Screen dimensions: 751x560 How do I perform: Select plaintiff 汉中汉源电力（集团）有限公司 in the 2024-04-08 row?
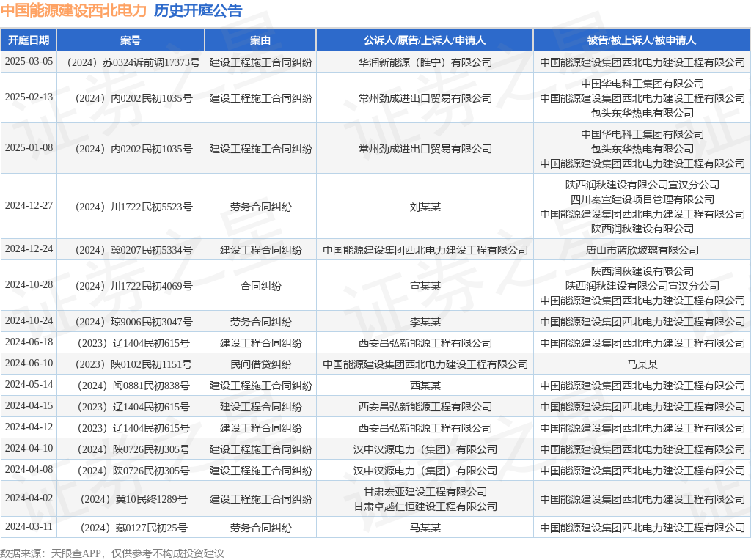[425, 471]
